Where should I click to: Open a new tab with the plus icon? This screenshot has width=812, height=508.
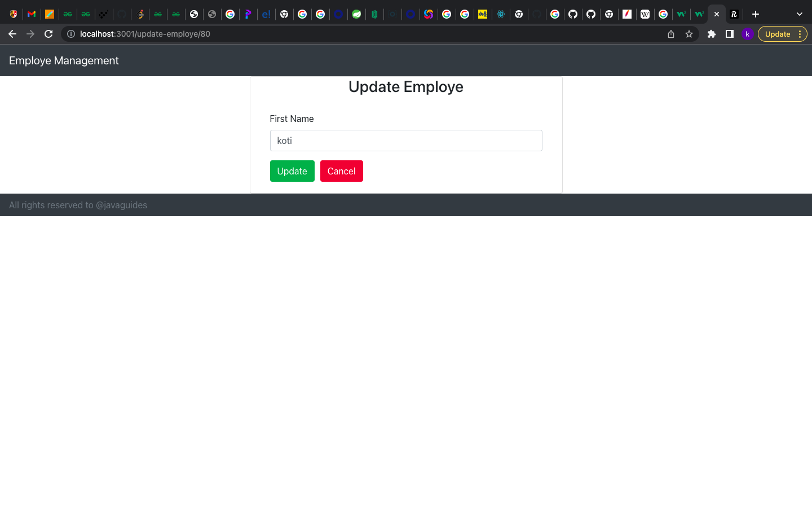tap(755, 14)
